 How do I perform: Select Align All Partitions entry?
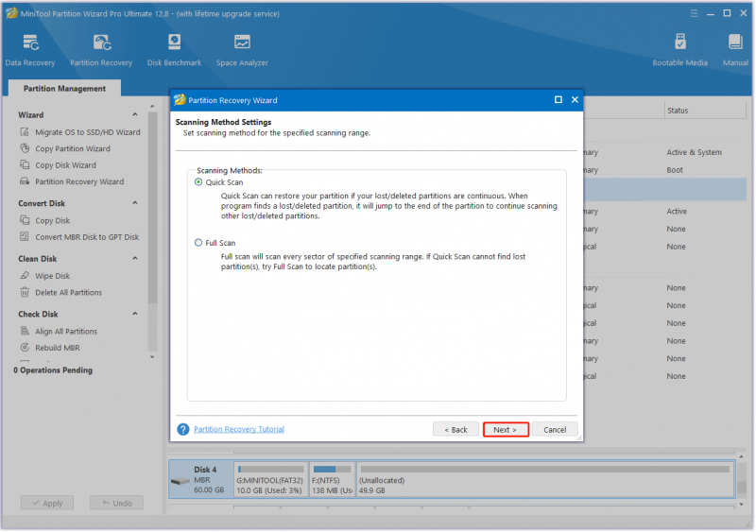66,332
